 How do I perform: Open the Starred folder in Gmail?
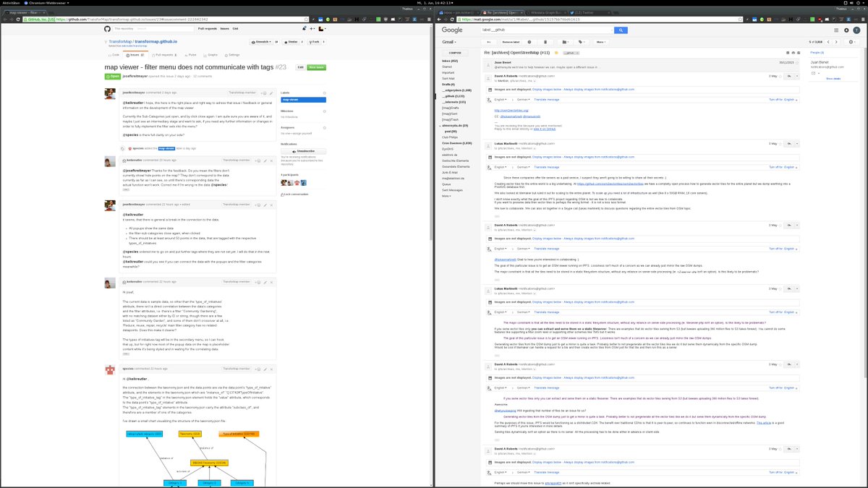447,67
